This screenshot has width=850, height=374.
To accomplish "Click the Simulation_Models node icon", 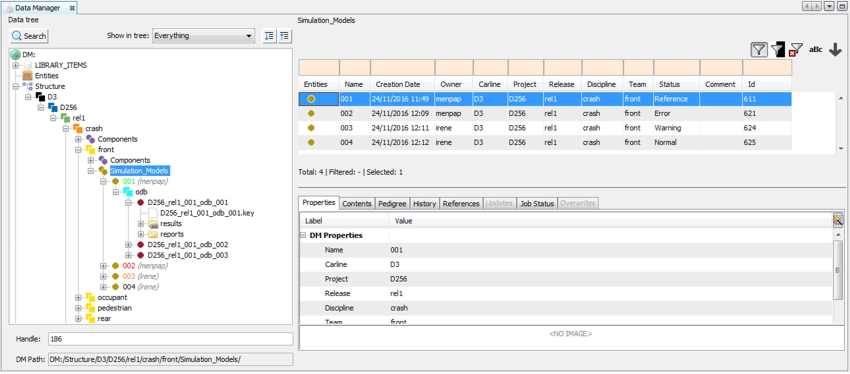I will (102, 171).
